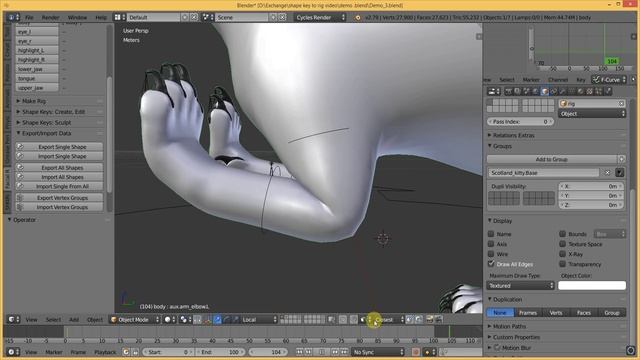This screenshot has width=640, height=360.
Task: Open the 3D viewport Add menu
Action: [x=74, y=320]
